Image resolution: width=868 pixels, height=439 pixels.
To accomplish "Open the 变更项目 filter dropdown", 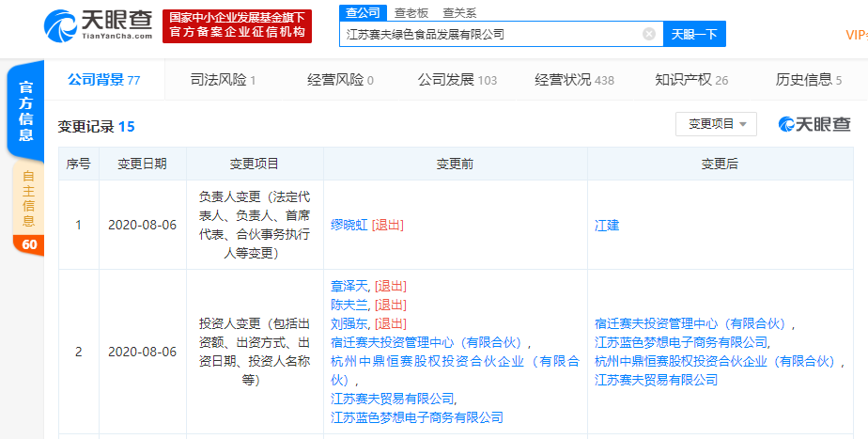I will tap(716, 124).
